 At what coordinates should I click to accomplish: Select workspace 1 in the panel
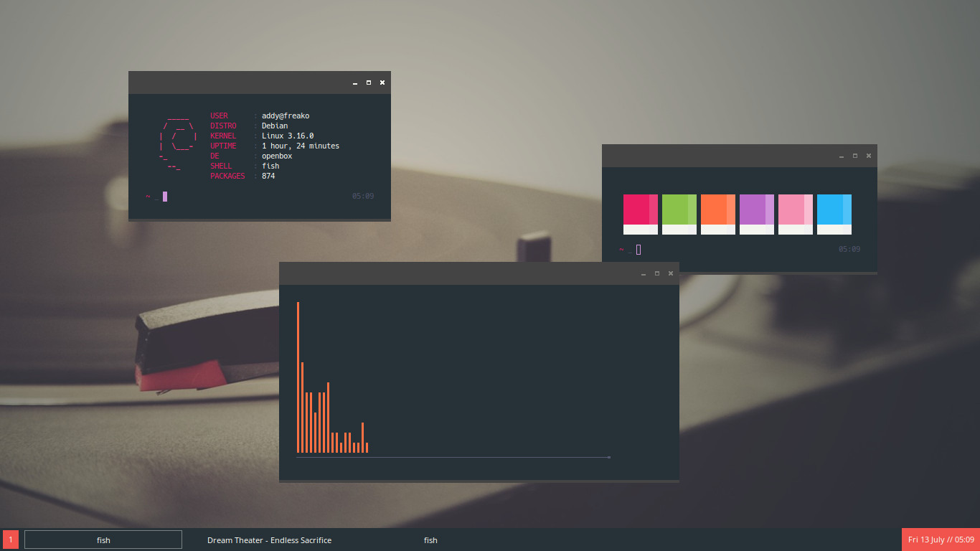(x=11, y=540)
